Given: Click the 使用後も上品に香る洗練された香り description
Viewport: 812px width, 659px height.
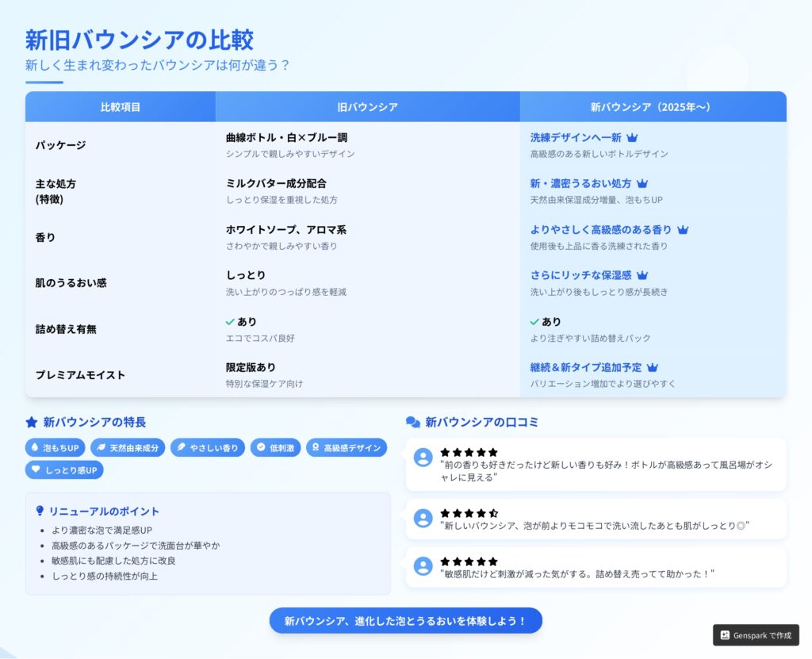Looking at the screenshot, I should click(599, 246).
